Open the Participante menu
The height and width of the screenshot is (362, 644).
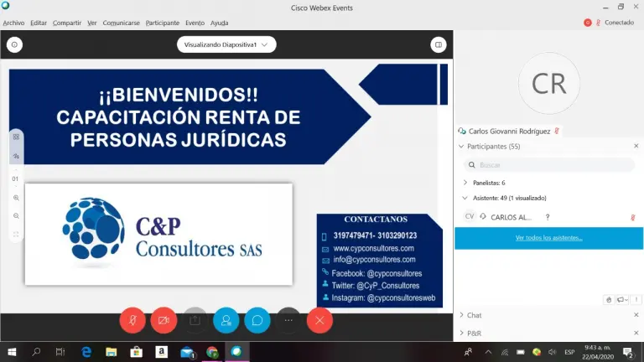(163, 23)
